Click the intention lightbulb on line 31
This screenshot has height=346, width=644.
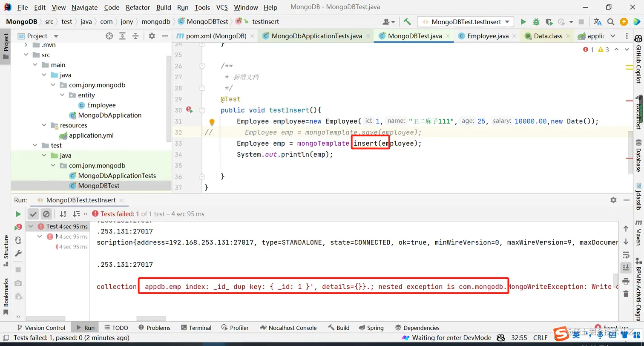pos(212,122)
